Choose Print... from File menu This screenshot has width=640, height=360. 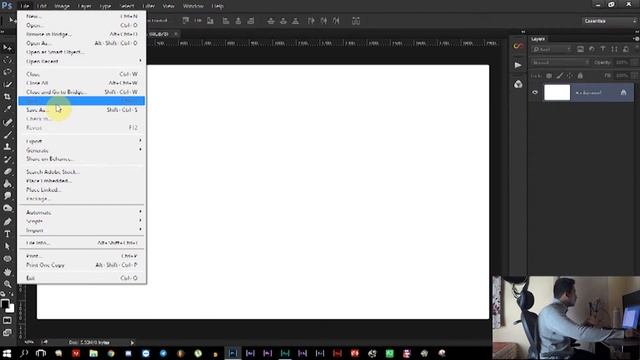pyautogui.click(x=82, y=256)
